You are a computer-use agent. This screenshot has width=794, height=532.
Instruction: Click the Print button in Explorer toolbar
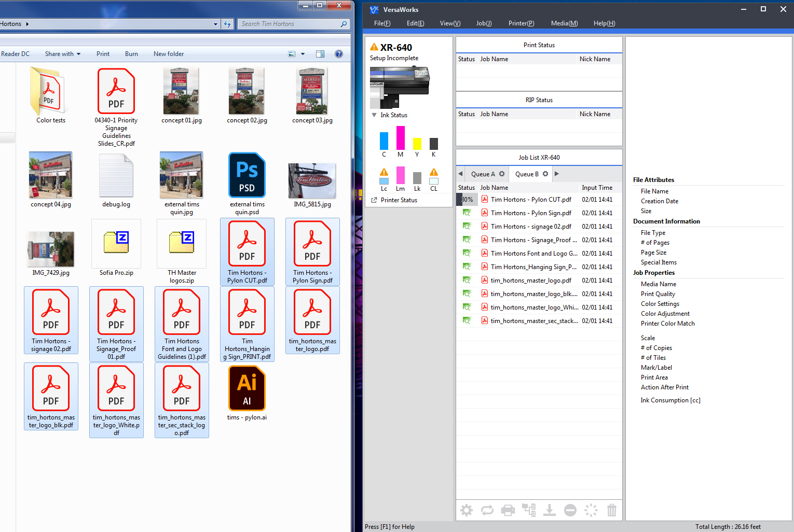pos(103,54)
